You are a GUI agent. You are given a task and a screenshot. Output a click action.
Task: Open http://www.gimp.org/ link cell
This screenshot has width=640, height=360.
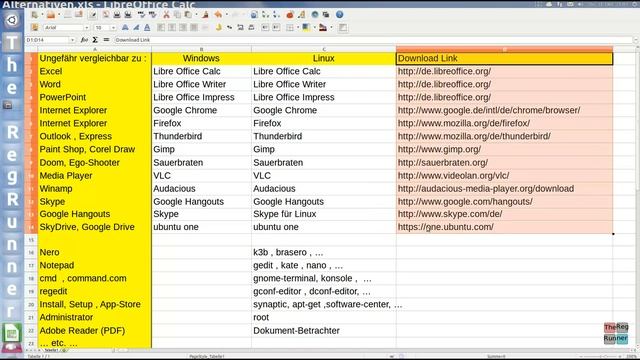(x=504, y=149)
